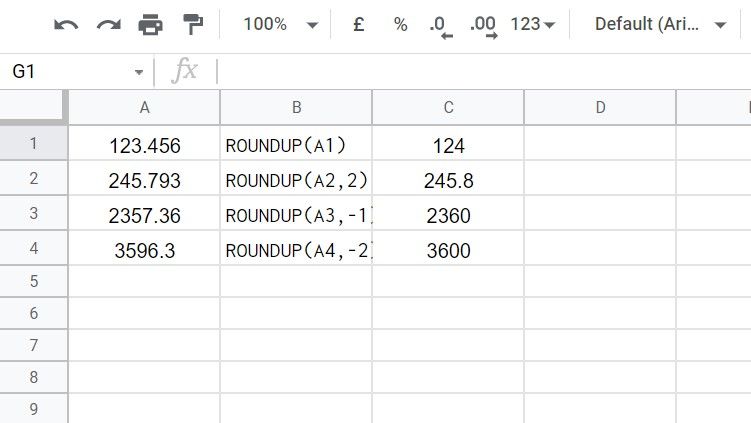This screenshot has width=751, height=423.
Task: Click the Redo arrow icon
Action: coord(108,25)
